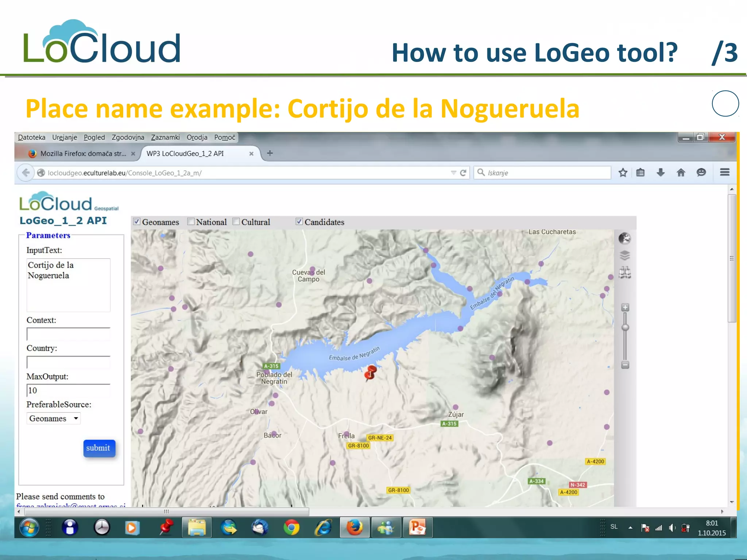Enable the Cultural checkbox

pos(236,221)
